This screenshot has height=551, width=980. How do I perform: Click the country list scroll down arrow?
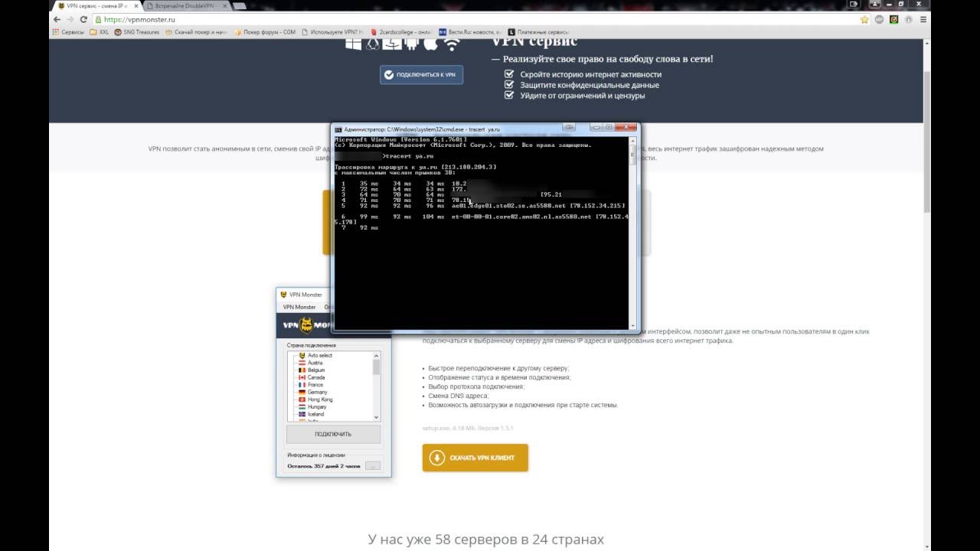(376, 417)
